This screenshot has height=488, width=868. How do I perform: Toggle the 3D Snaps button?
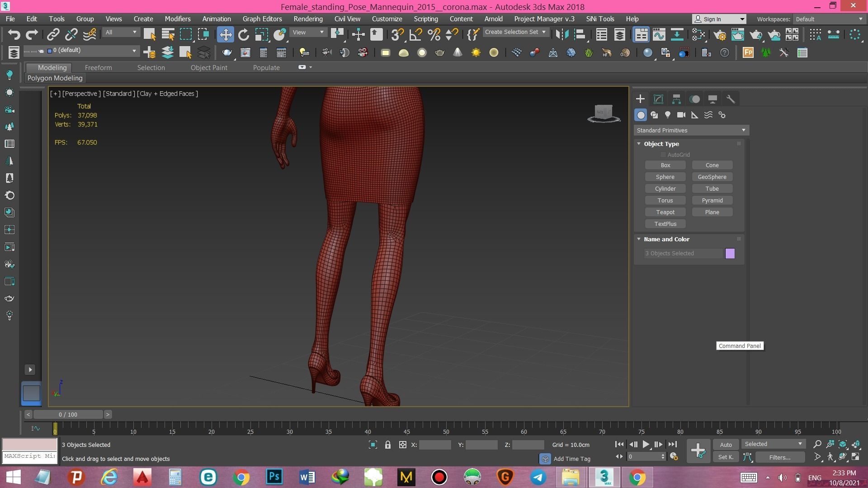[397, 34]
